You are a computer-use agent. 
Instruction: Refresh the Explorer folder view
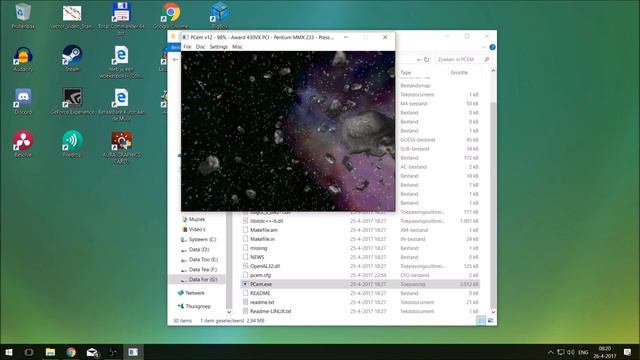427,60
